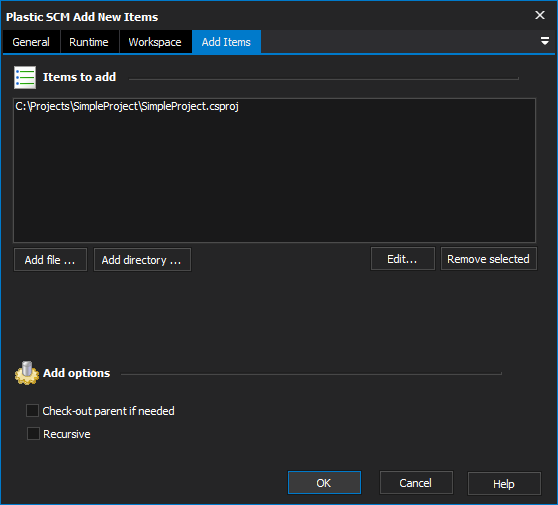This screenshot has height=505, width=558.
Task: Close the Plastic SCM Add New Items dialog
Action: pos(540,15)
